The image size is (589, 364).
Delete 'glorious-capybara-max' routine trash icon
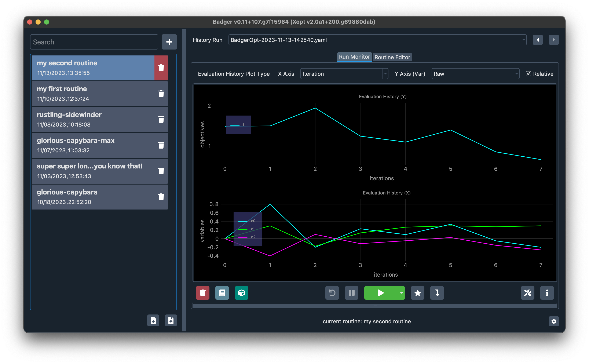pos(161,145)
